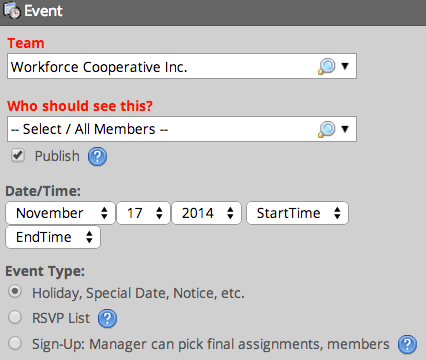Open the day 17 dropdown
426x360 pixels.
(143, 213)
